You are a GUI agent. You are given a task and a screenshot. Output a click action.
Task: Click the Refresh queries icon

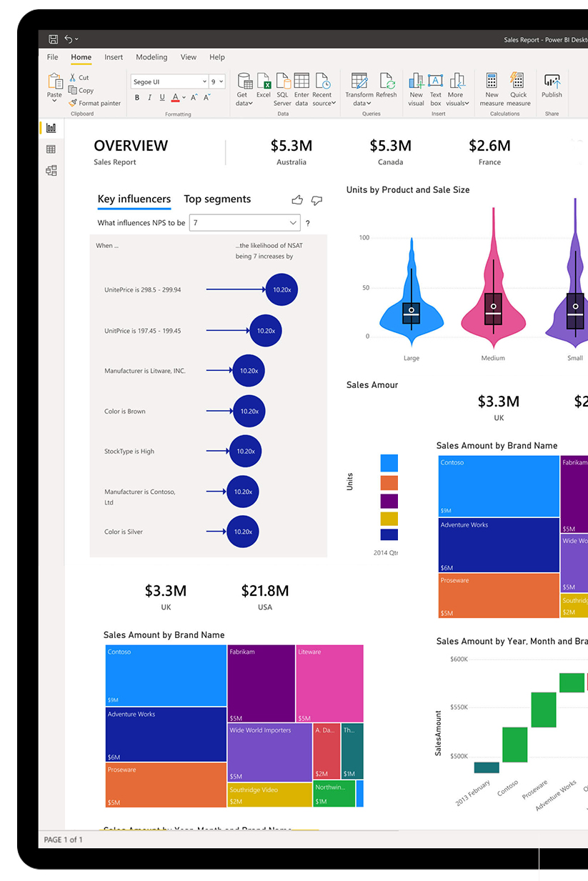387,81
